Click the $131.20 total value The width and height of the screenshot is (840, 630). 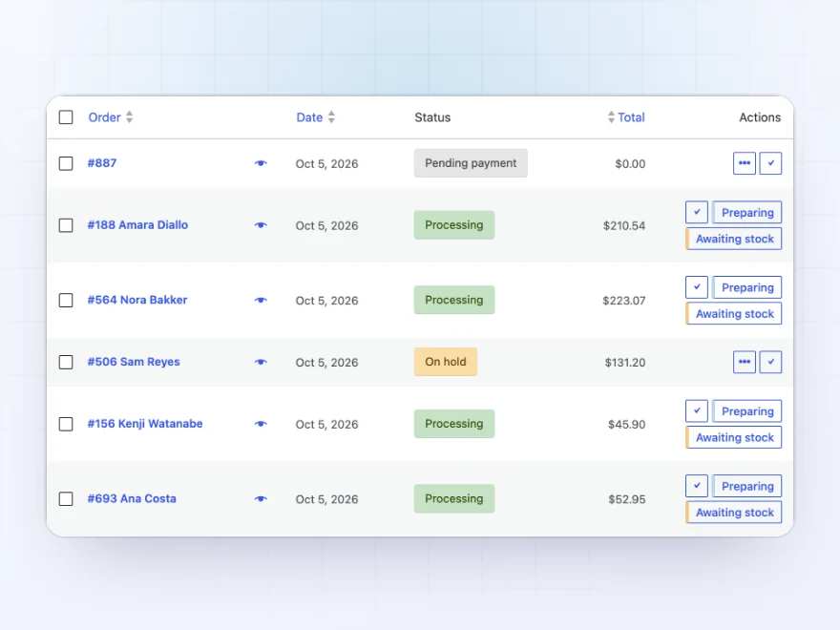(624, 363)
